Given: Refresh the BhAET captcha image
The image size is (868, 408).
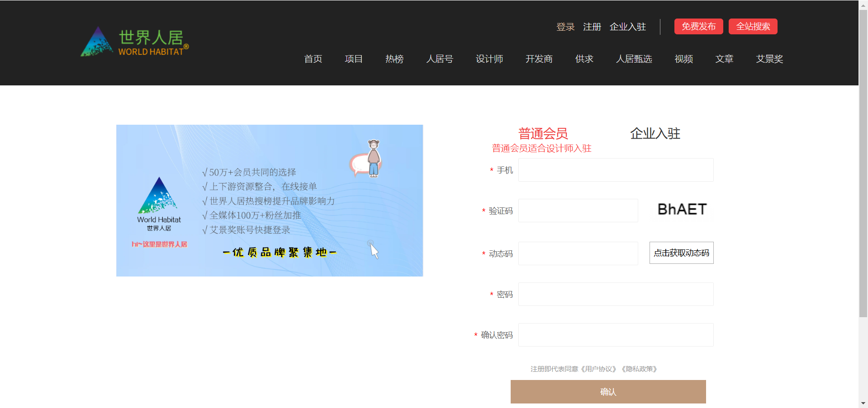Looking at the screenshot, I should tap(682, 210).
